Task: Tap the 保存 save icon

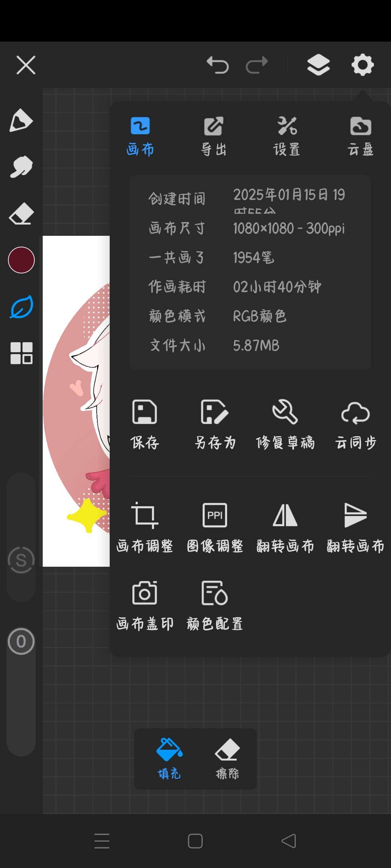Action: coord(144,425)
